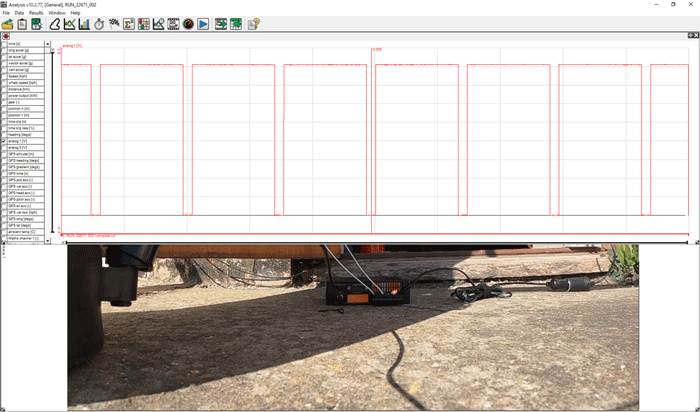Click the red vertical cursor line in graph
This screenshot has width=700, height=412.
[x=371, y=140]
